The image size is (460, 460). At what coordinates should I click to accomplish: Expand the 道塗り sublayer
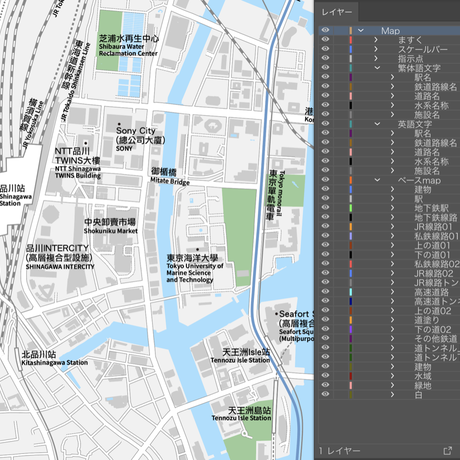392,320
